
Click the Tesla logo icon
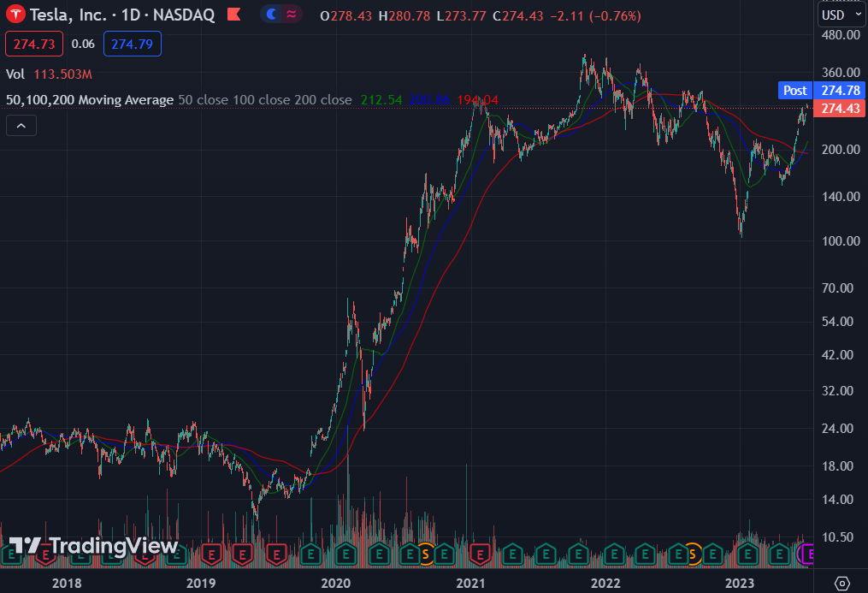tap(15, 15)
